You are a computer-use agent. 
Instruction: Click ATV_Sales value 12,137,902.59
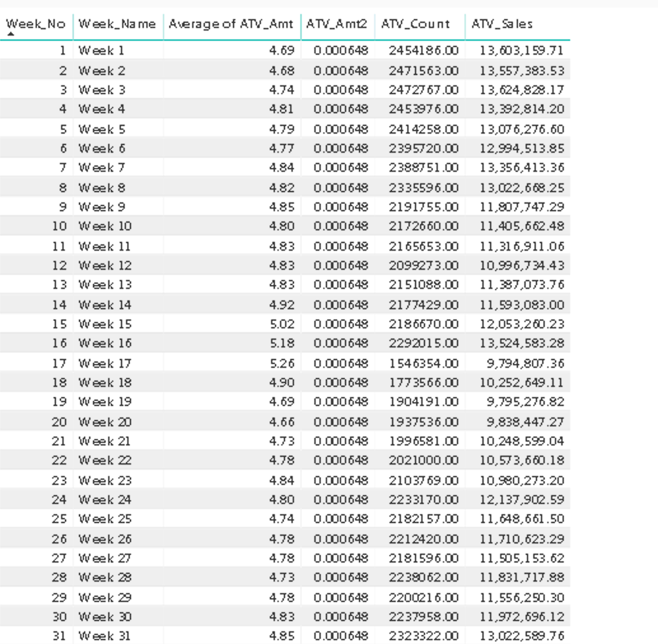click(522, 500)
